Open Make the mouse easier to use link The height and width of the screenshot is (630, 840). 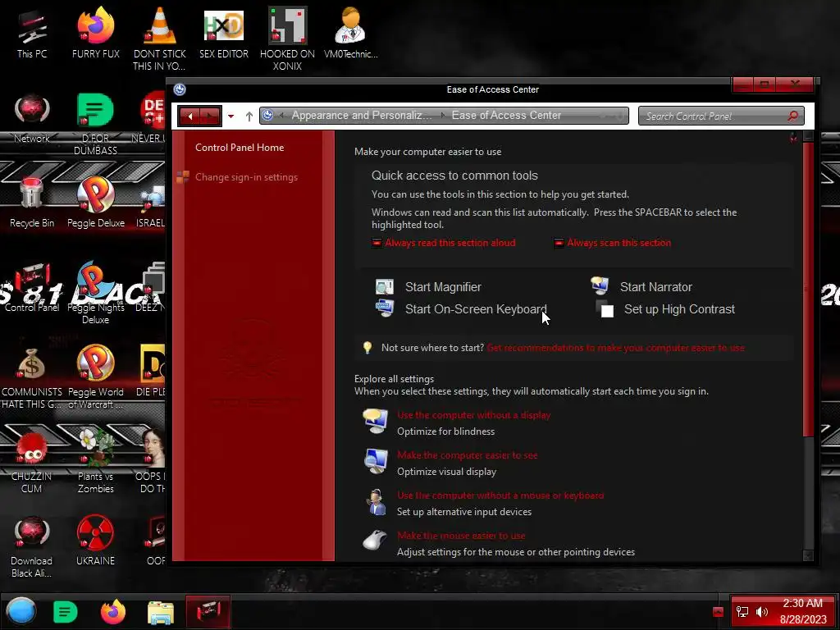(461, 536)
